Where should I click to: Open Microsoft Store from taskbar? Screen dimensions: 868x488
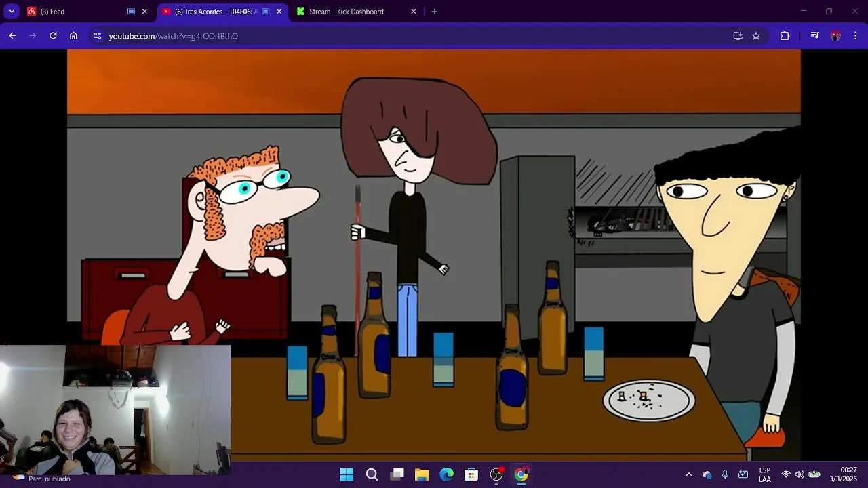pos(471,474)
